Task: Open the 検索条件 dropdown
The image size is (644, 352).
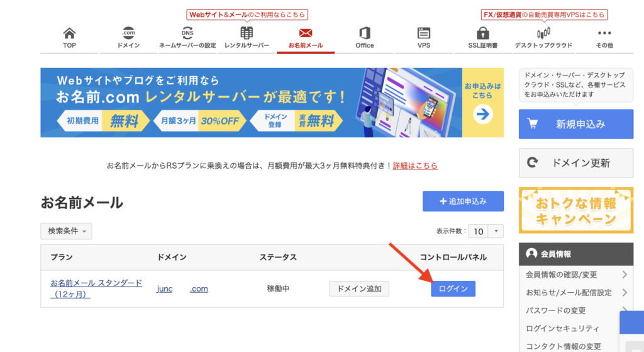Action: [x=66, y=231]
